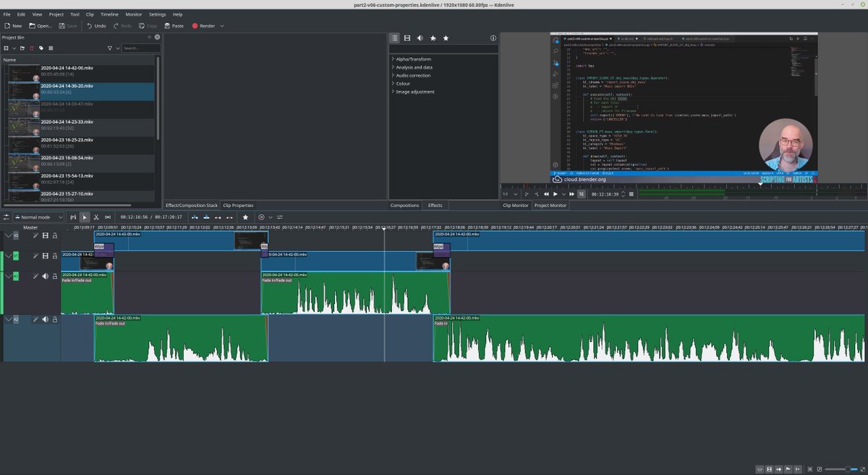This screenshot has width=868, height=475.
Task: Toggle zone mode icon in Project Monitor controls
Action: pyautogui.click(x=582, y=193)
